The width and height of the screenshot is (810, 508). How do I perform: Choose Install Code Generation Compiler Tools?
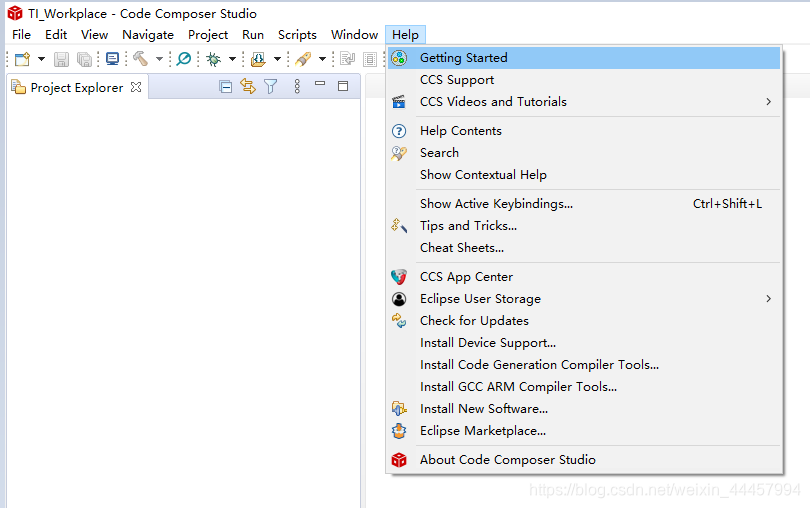583,364
